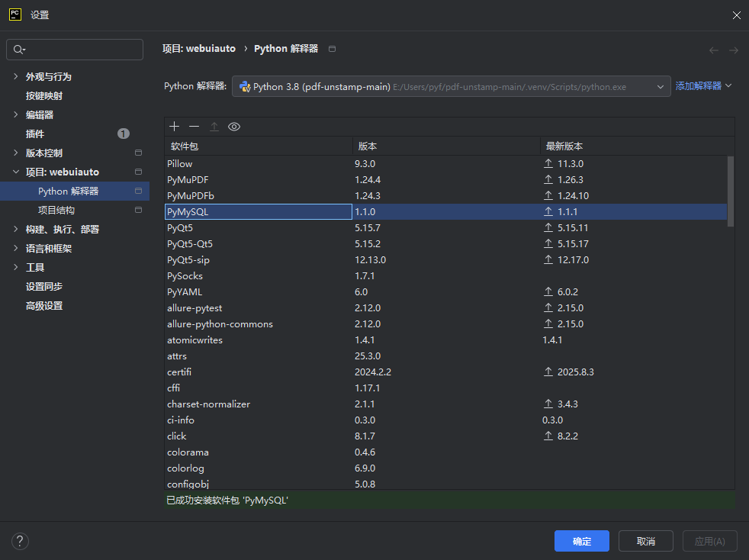
Task: Select the PyQt5-sip package row
Action: (x=445, y=260)
